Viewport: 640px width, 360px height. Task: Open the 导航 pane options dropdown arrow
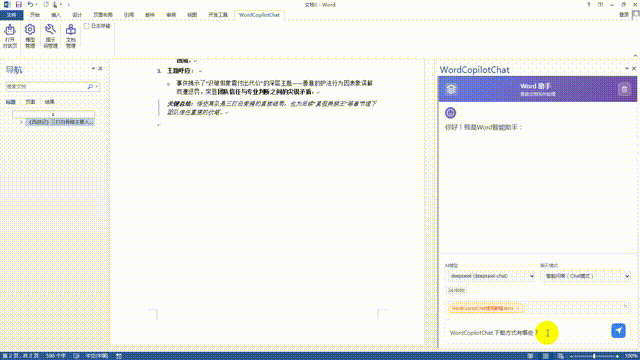point(93,69)
